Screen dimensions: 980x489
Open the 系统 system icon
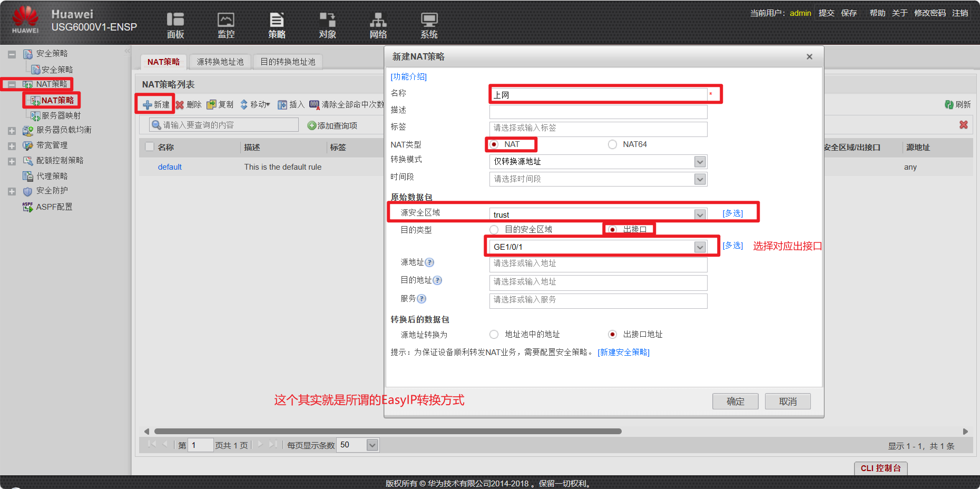429,19
